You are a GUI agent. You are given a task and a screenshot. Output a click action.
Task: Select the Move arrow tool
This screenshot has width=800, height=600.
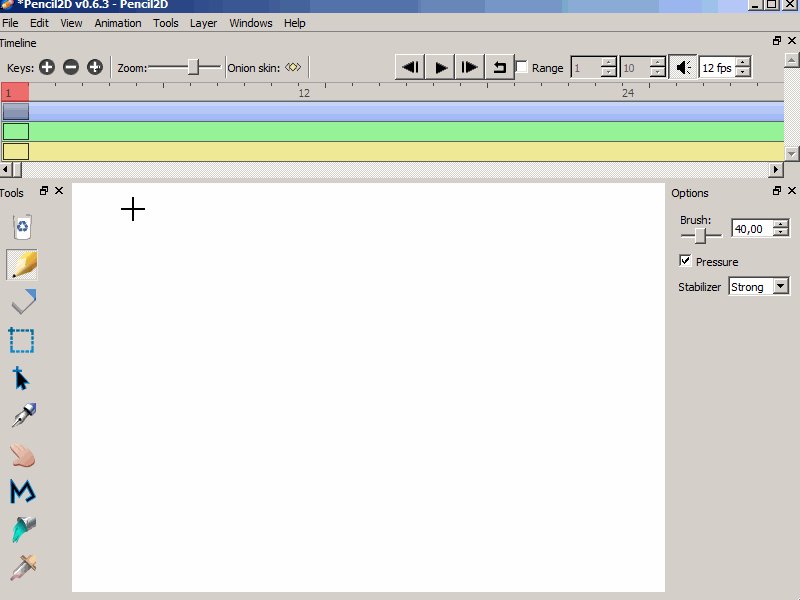pyautogui.click(x=21, y=378)
